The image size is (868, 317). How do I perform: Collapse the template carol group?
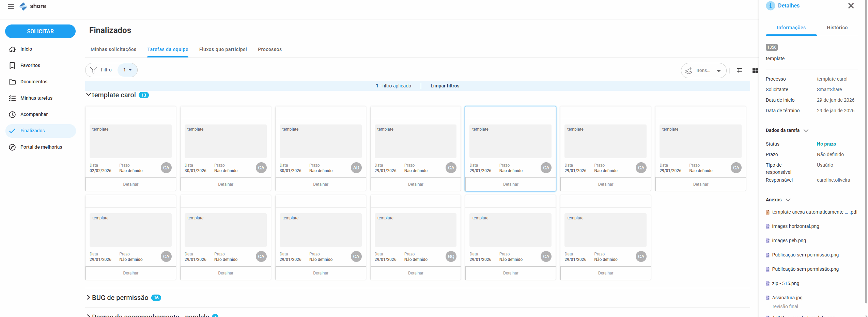point(89,95)
